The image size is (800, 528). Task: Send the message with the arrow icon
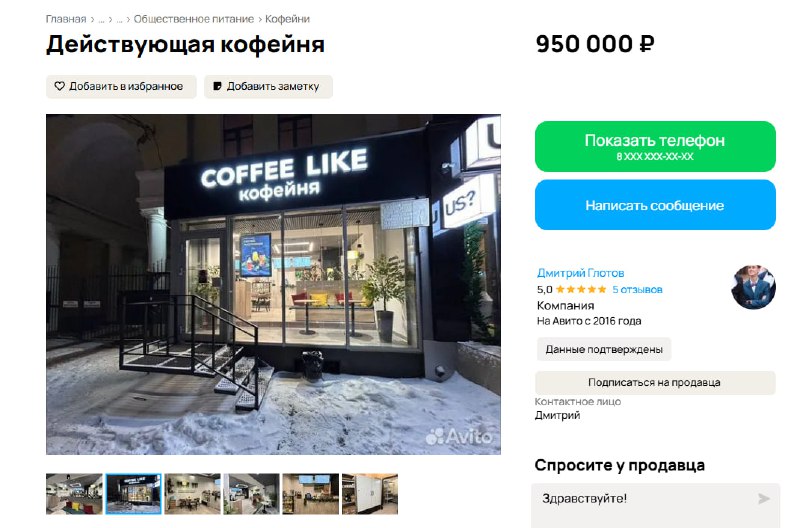tap(763, 498)
